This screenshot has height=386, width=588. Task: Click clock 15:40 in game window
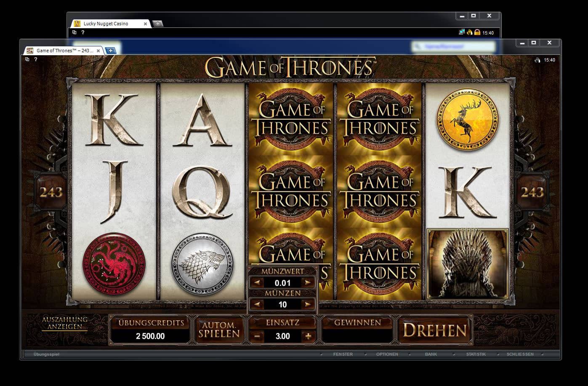[x=549, y=60]
